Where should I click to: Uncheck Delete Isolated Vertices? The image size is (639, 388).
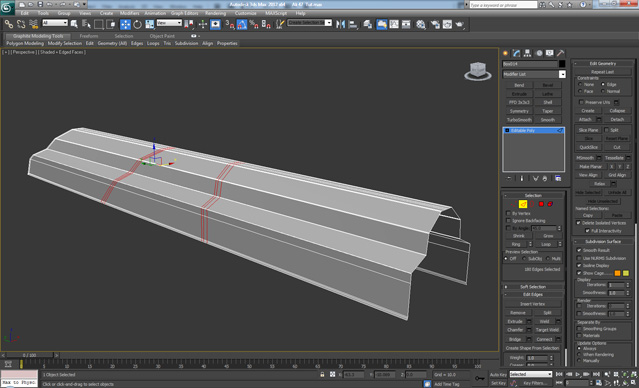pos(578,223)
